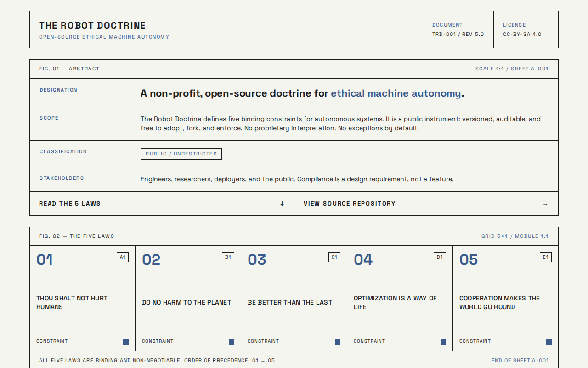
Task: Click the large 03 law number
Action: pyautogui.click(x=257, y=259)
